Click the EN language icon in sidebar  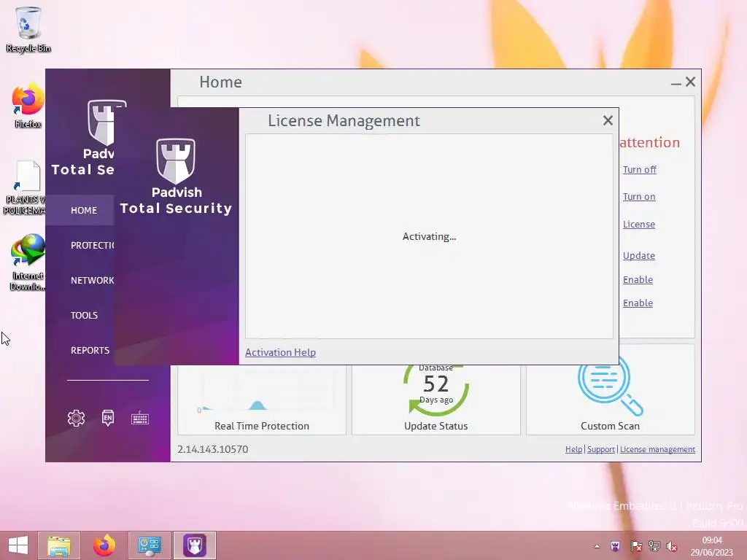coord(108,418)
